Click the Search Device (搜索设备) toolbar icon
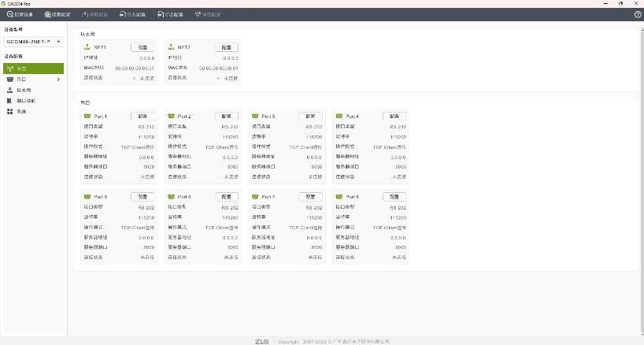This screenshot has height=345, width=644. pos(10,14)
